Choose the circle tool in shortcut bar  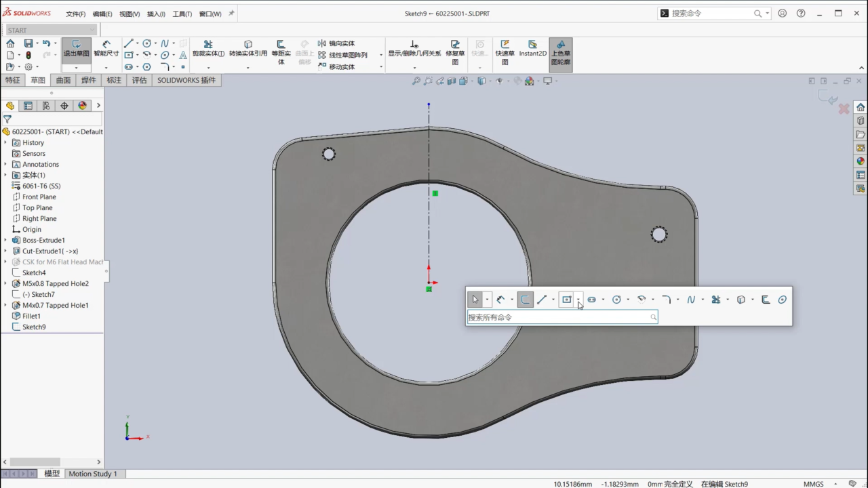coord(616,300)
